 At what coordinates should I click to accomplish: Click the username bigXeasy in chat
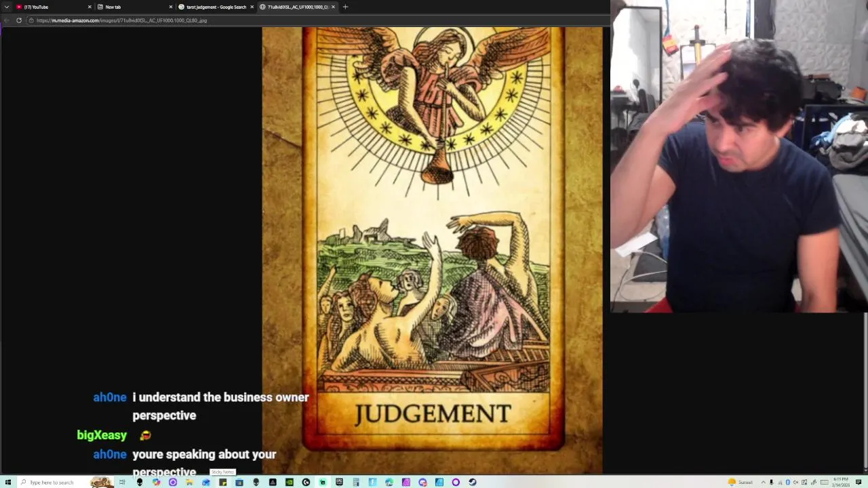[x=102, y=435]
